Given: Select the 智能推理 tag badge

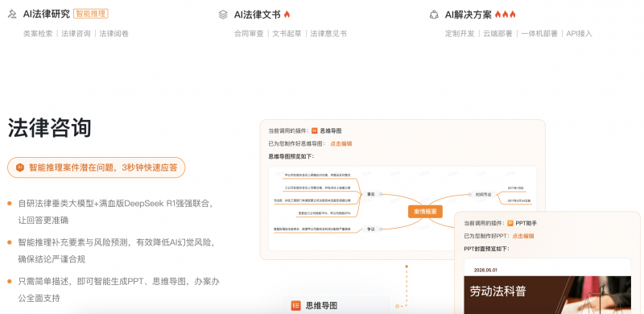Looking at the screenshot, I should click(91, 14).
